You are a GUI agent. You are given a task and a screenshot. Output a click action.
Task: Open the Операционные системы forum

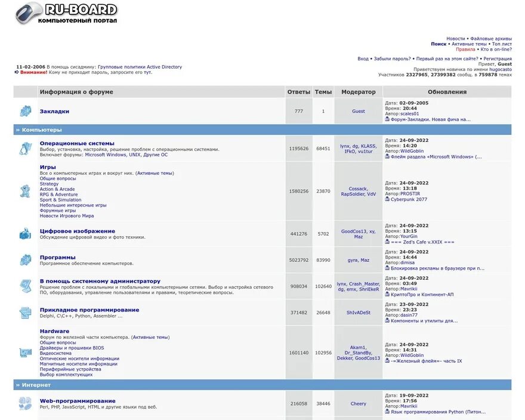[77, 143]
